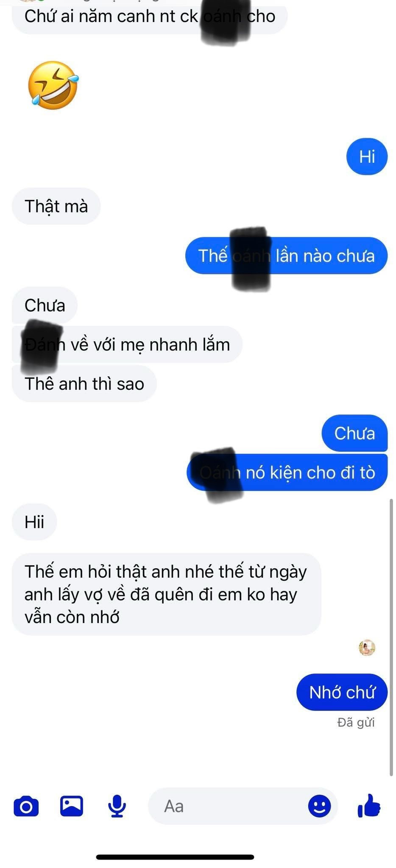The width and height of the screenshot is (396, 868).
Task: Tap the 'nó kiện cho đi tò' message
Action: pos(287,473)
